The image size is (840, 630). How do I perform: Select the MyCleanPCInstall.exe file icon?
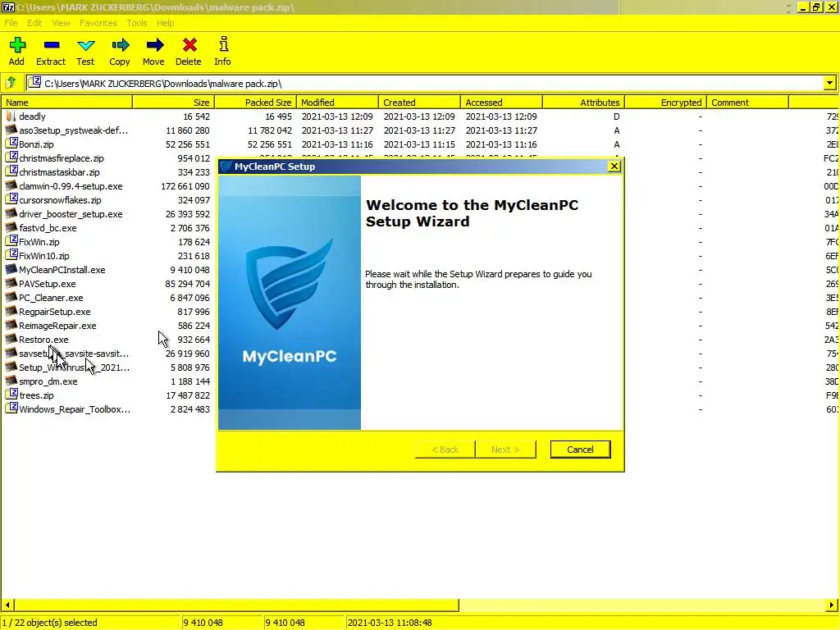pos(11,269)
